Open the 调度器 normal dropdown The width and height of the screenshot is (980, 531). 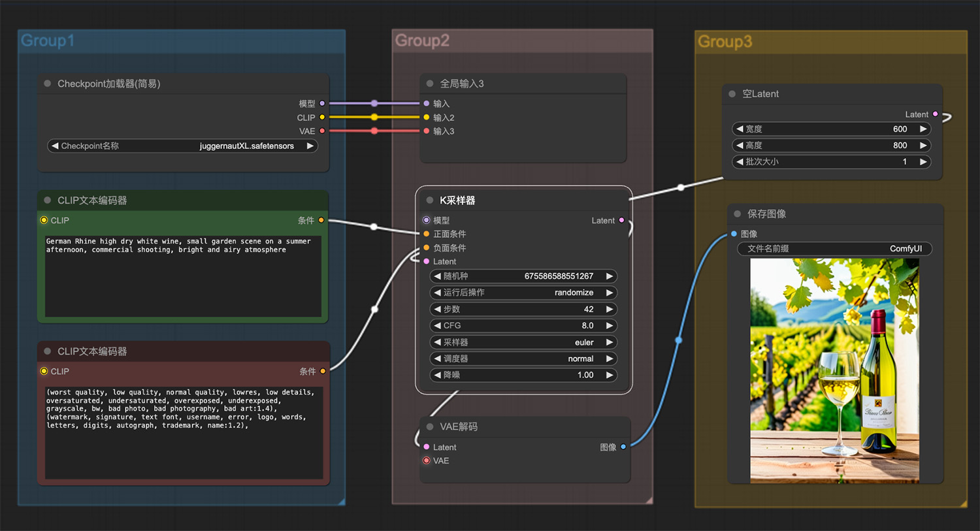(x=523, y=359)
